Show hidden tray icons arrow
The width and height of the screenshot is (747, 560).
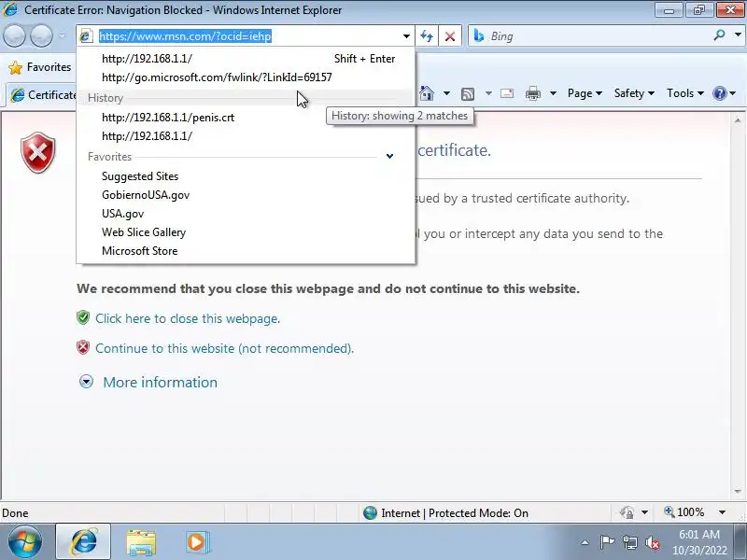[x=585, y=542]
